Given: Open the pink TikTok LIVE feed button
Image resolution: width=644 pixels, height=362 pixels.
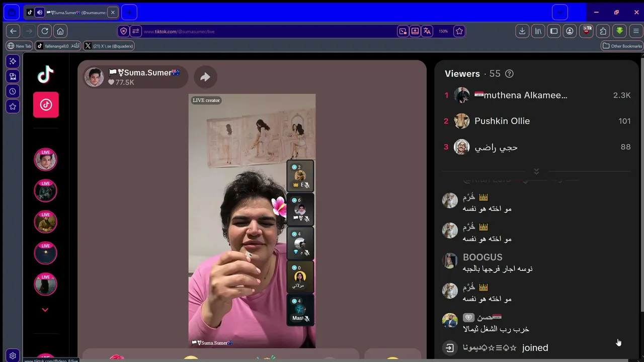Looking at the screenshot, I should click(x=46, y=105).
